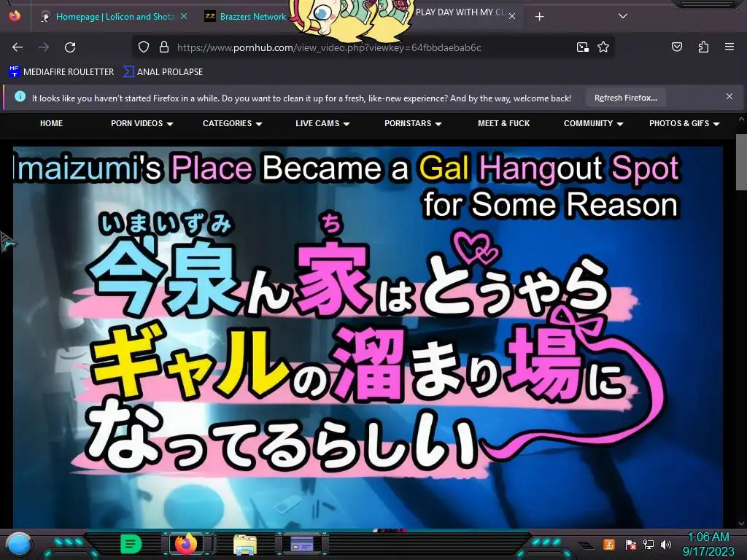Click the video player with Imaizumi title

pyautogui.click(x=368, y=337)
